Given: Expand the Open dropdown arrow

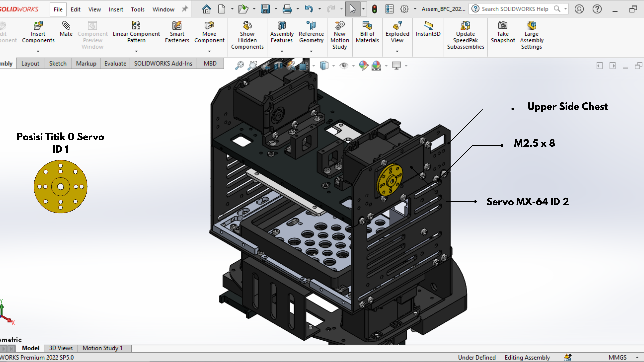Looking at the screenshot, I should tap(254, 9).
